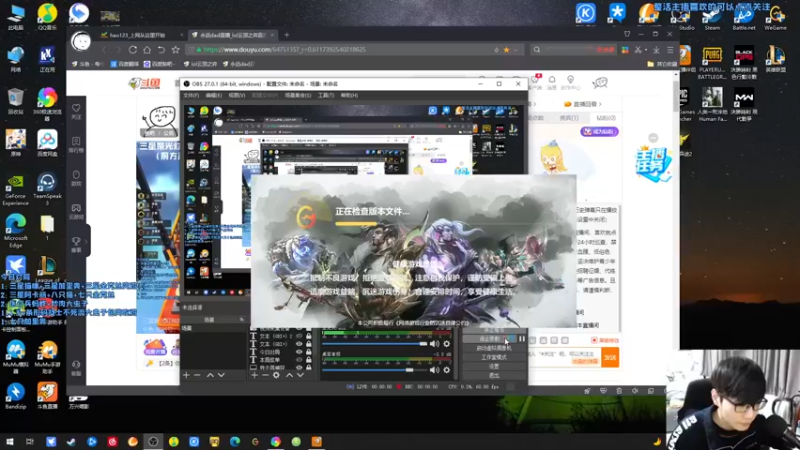The image size is (800, 450).
Task: Open source properties with the sources gear icon
Action: 277,375
